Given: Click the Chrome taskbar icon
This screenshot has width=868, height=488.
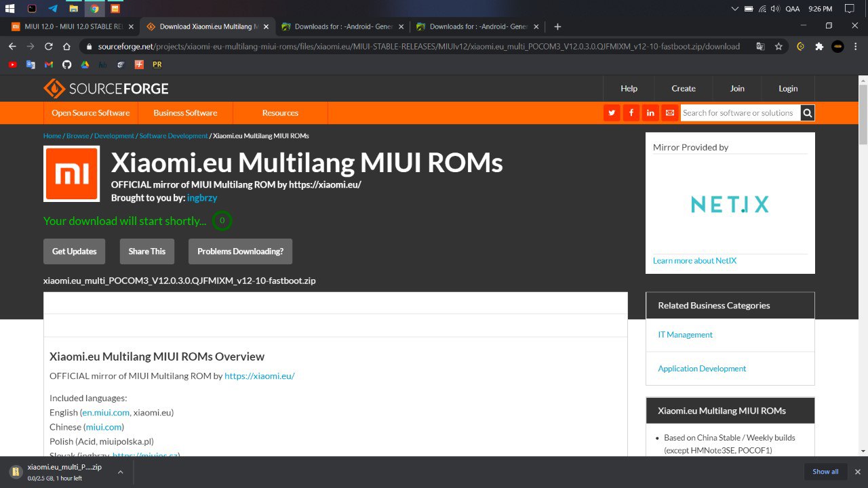Looking at the screenshot, I should 94,9.
